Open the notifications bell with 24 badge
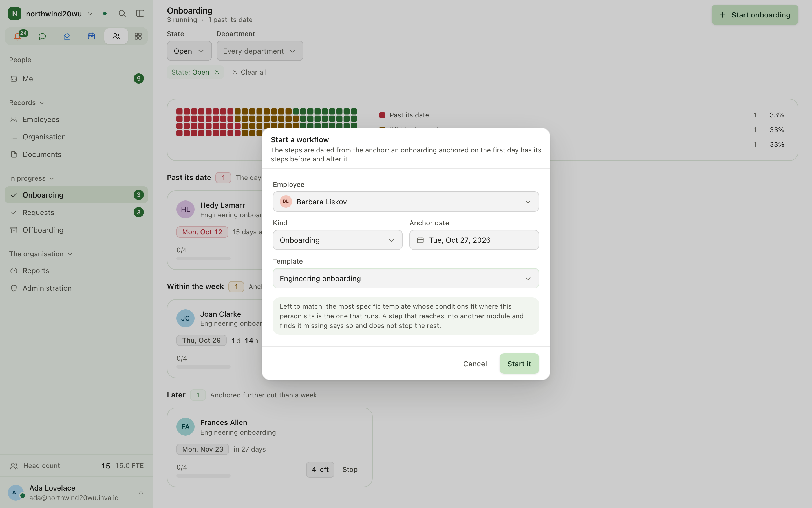 (x=18, y=36)
